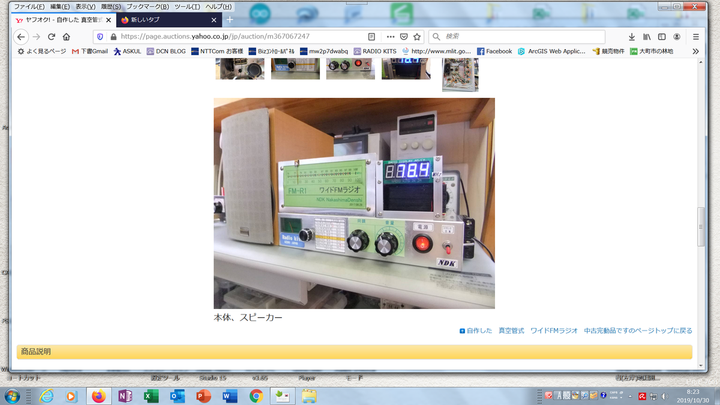Open the page actions three-dot menu

[x=389, y=36]
